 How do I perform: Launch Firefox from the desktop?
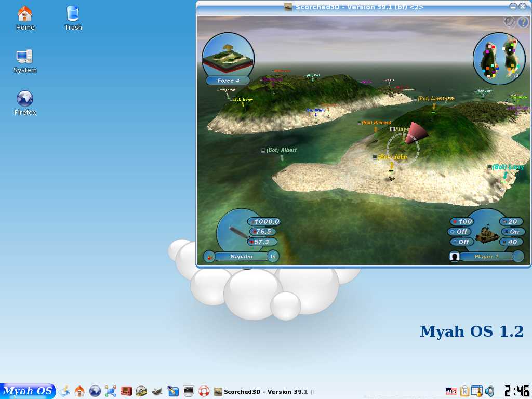pyautogui.click(x=25, y=103)
